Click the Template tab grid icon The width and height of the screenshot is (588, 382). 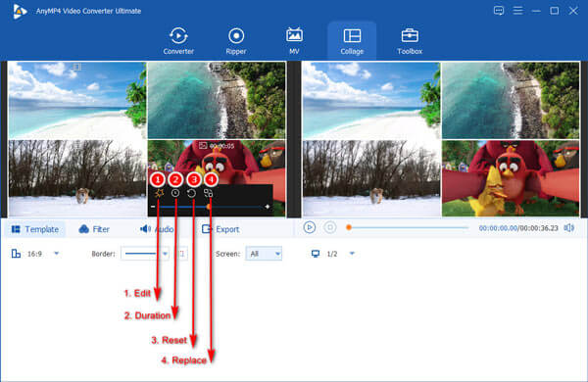coord(16,229)
